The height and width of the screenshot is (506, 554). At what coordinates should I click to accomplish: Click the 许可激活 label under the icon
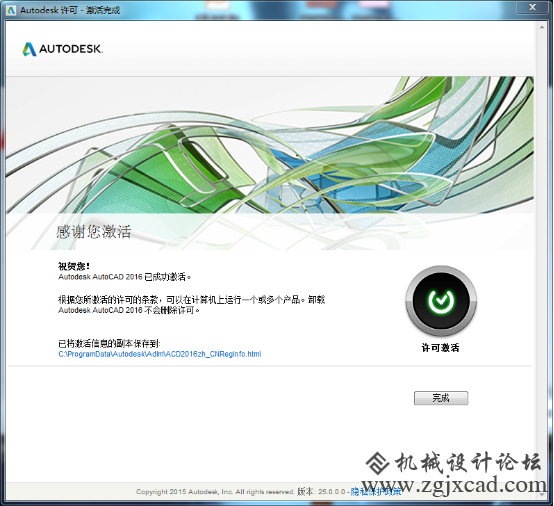click(441, 348)
